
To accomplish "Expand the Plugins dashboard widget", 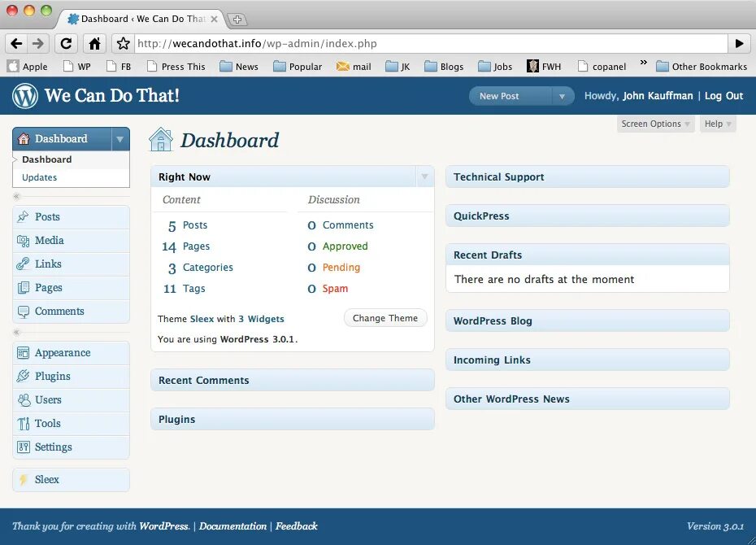I will (292, 420).
